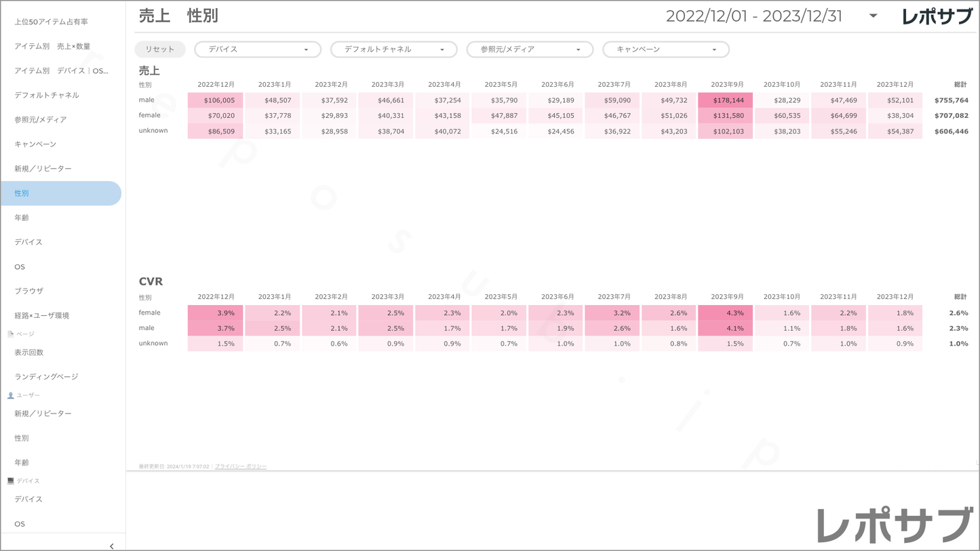Viewport: 980px width, 551px height.
Task: Open the プライバシー ポリシー link
Action: [x=241, y=466]
